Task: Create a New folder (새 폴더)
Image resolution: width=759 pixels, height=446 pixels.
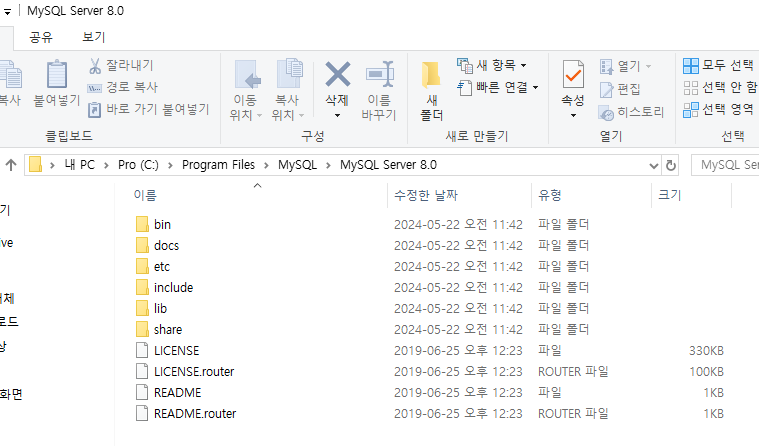Action: (x=431, y=91)
